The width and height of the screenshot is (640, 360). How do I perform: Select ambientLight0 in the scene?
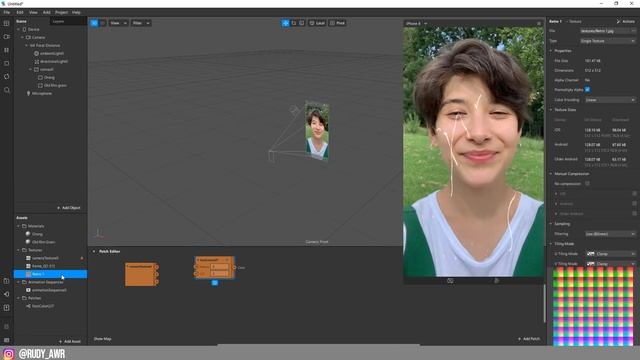point(51,53)
